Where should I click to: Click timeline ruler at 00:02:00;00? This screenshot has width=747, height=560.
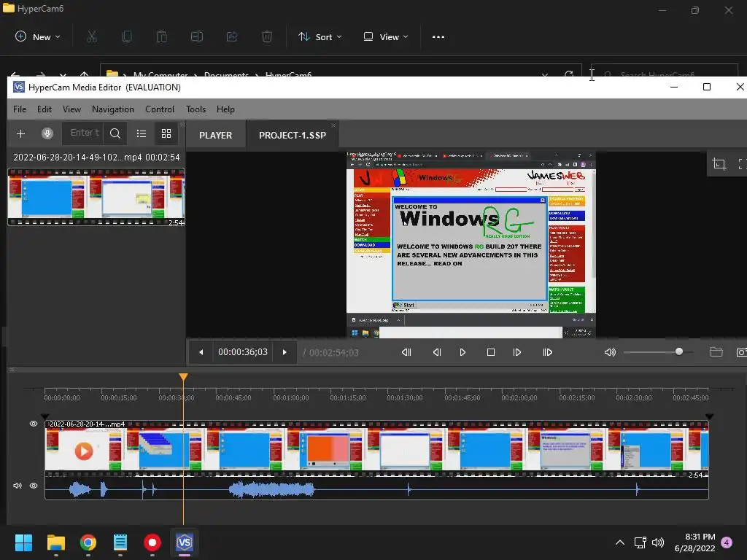coord(519,396)
